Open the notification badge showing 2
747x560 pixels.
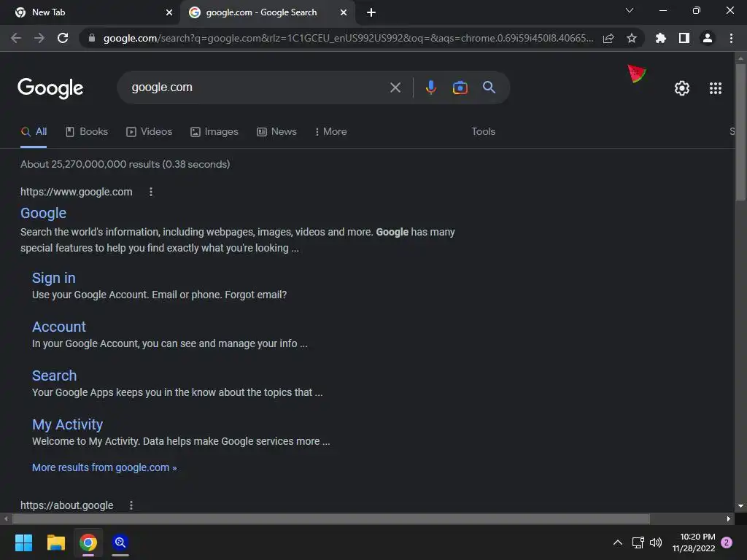tap(727, 542)
